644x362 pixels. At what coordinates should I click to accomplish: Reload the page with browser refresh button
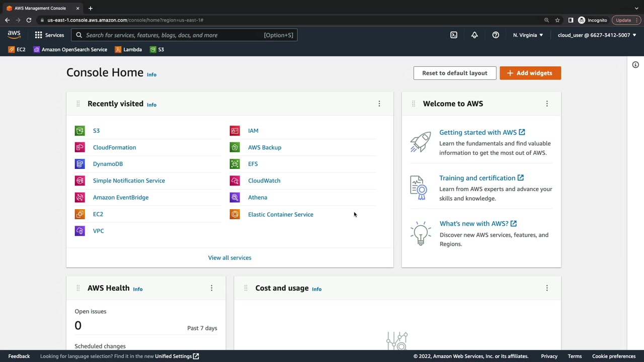point(29,20)
